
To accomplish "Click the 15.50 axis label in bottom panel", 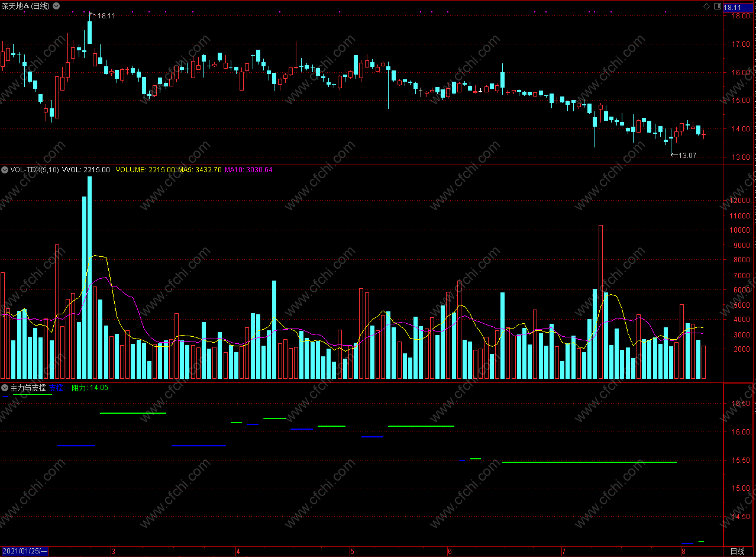I will coord(741,461).
